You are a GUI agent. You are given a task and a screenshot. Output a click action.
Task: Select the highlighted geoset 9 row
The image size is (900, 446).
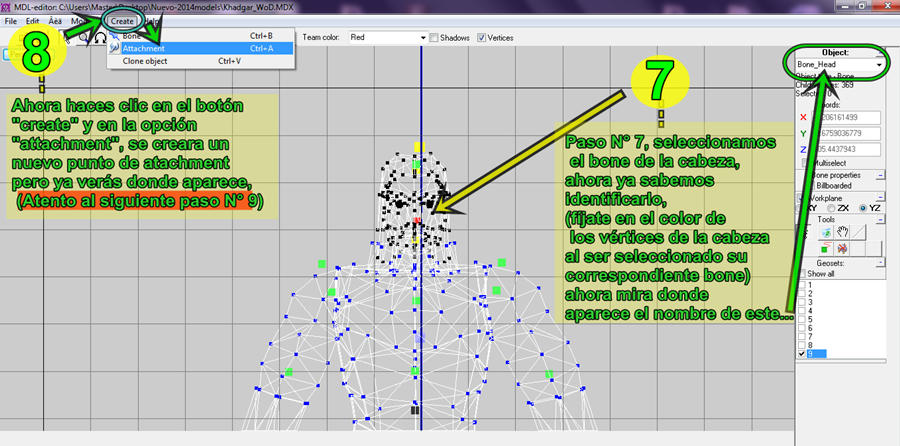(816, 354)
